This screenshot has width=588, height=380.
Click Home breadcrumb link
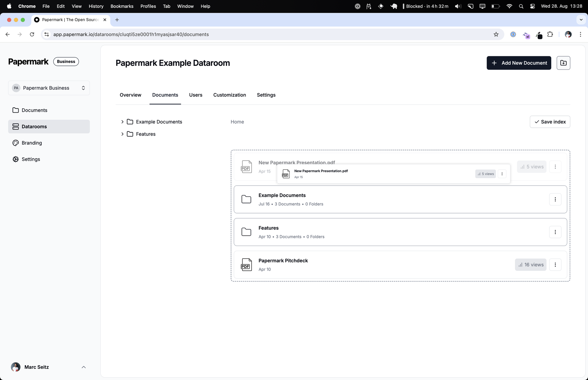[x=237, y=122]
